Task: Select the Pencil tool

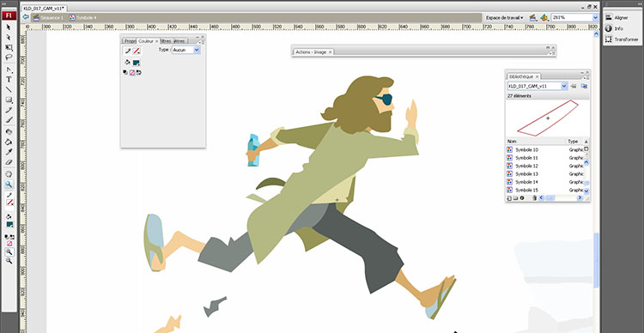Action: [x=9, y=110]
